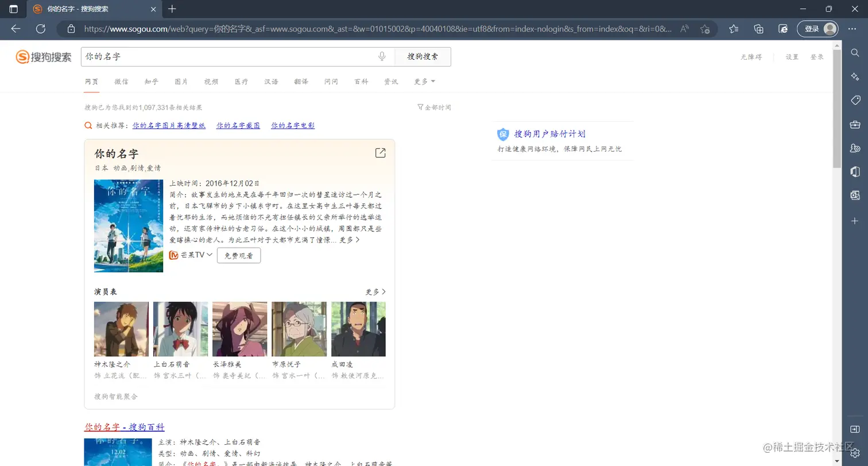Click the 登录 profile button
The height and width of the screenshot is (466, 868).
[817, 29]
